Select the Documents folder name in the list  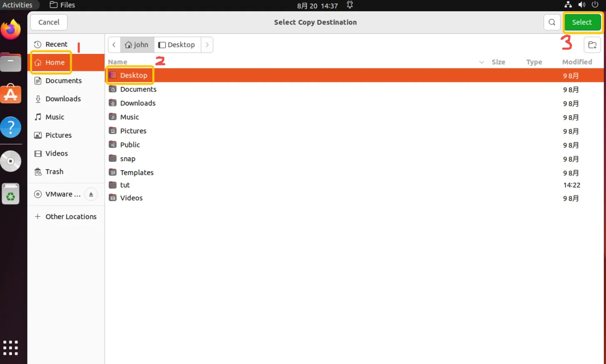[x=138, y=89]
